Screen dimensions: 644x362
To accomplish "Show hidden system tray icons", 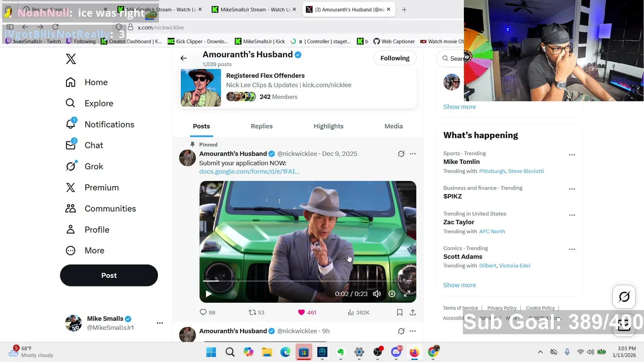I will click(540, 352).
